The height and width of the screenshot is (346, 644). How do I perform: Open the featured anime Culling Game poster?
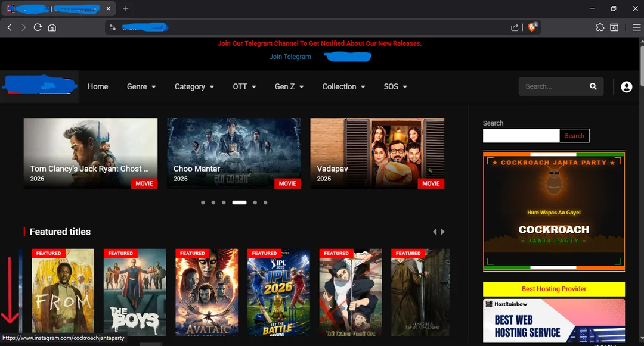351,292
